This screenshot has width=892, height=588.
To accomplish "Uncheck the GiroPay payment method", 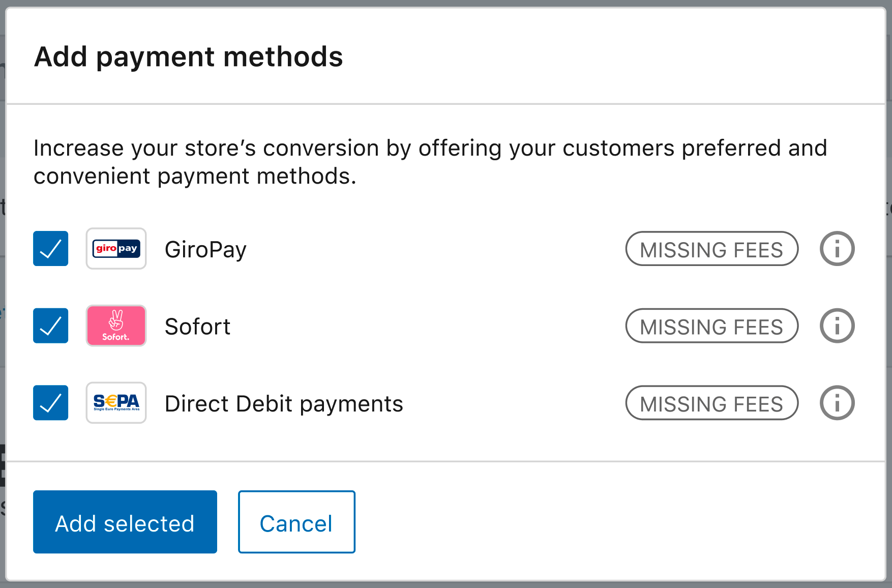I will pos(50,249).
